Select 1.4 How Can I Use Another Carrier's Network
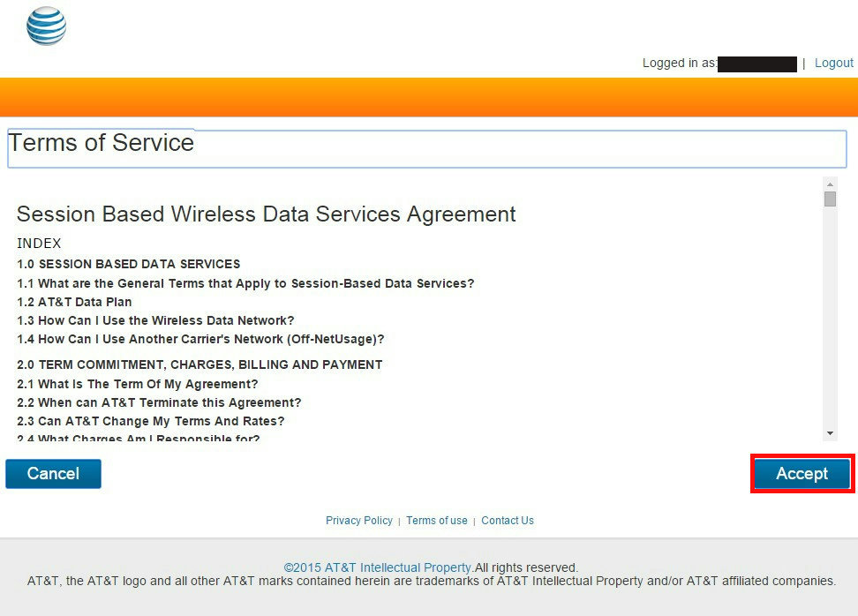 [x=201, y=339]
